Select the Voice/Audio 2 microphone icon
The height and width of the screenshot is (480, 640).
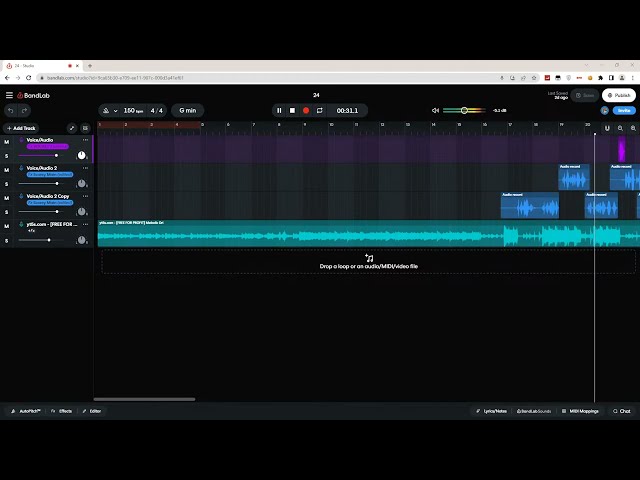click(x=21, y=168)
